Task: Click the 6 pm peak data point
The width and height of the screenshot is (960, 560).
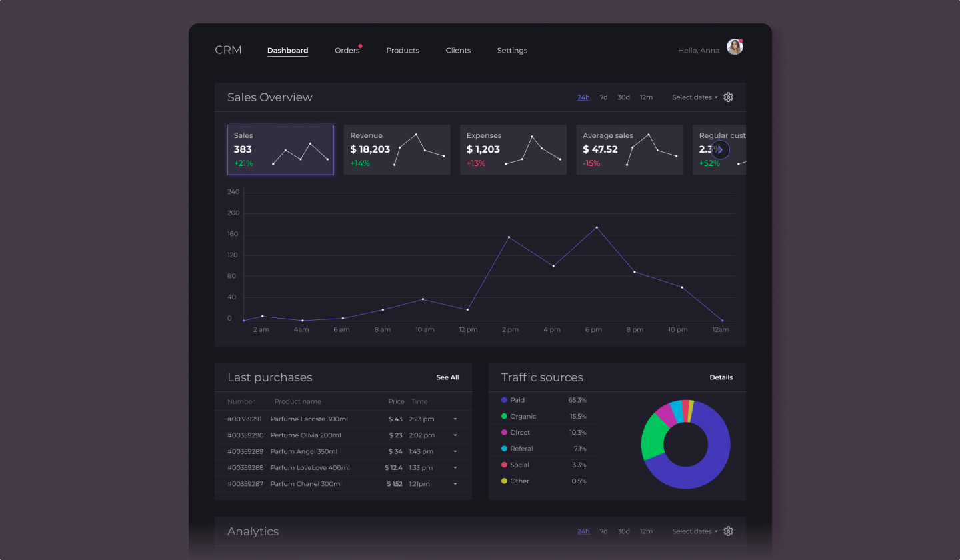Action: click(x=597, y=227)
